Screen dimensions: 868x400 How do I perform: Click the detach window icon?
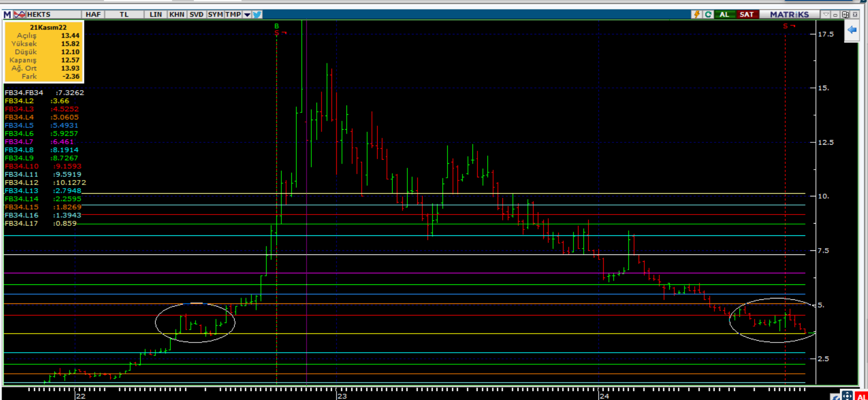(x=845, y=15)
